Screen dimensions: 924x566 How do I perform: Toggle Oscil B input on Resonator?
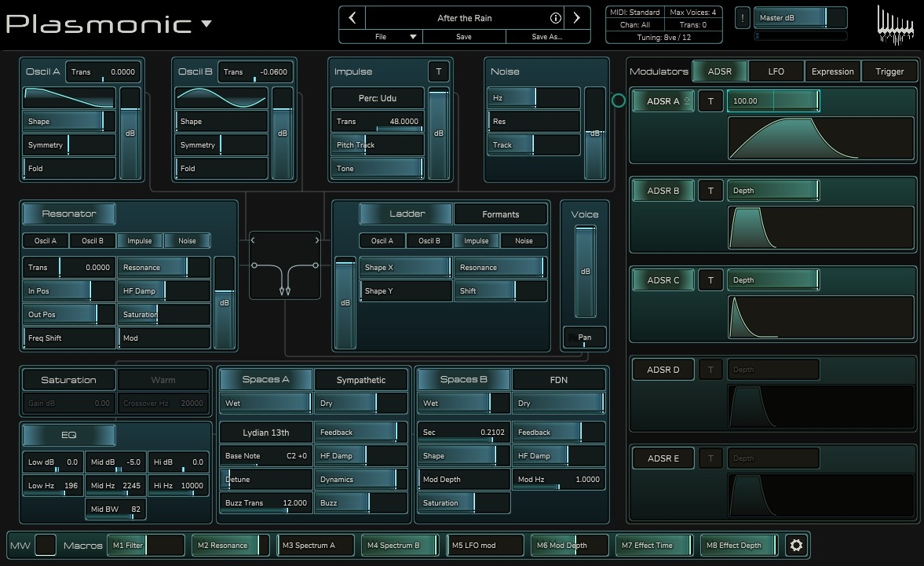tap(93, 241)
